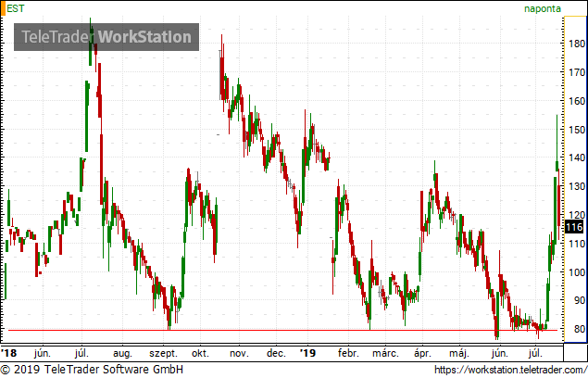Click the júl. label after '18 on the axis
Image resolution: width=588 pixels, height=378 pixels.
pyautogui.click(x=81, y=353)
